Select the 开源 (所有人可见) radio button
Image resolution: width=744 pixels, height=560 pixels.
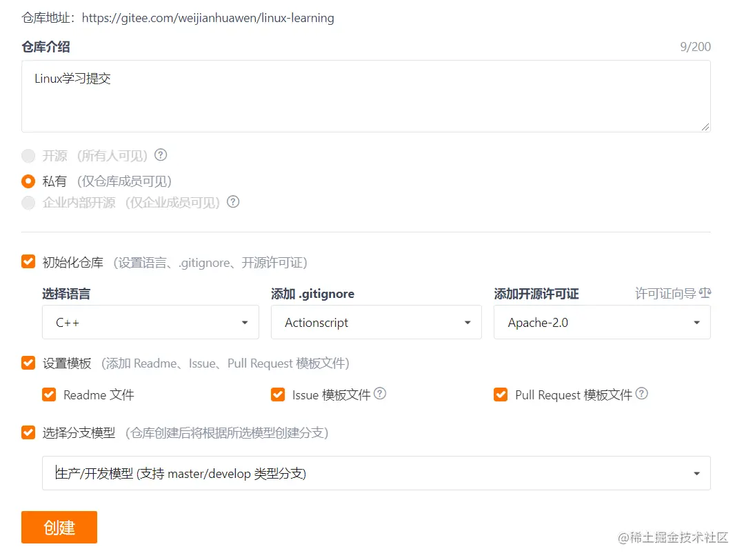coord(28,156)
